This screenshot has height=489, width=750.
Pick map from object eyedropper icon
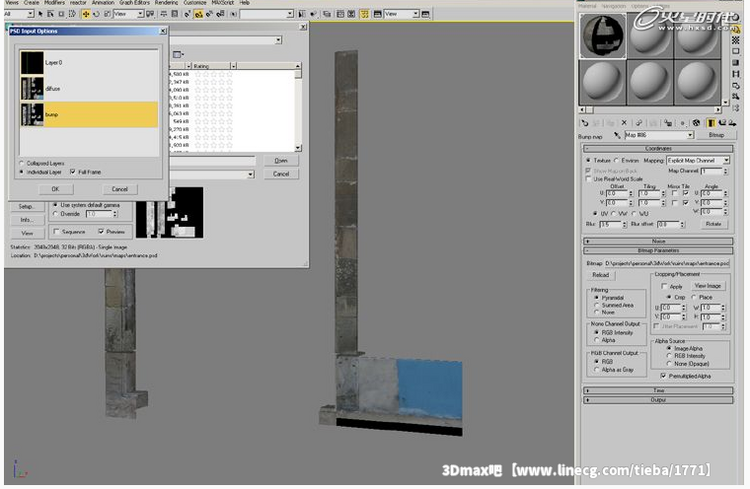[617, 135]
